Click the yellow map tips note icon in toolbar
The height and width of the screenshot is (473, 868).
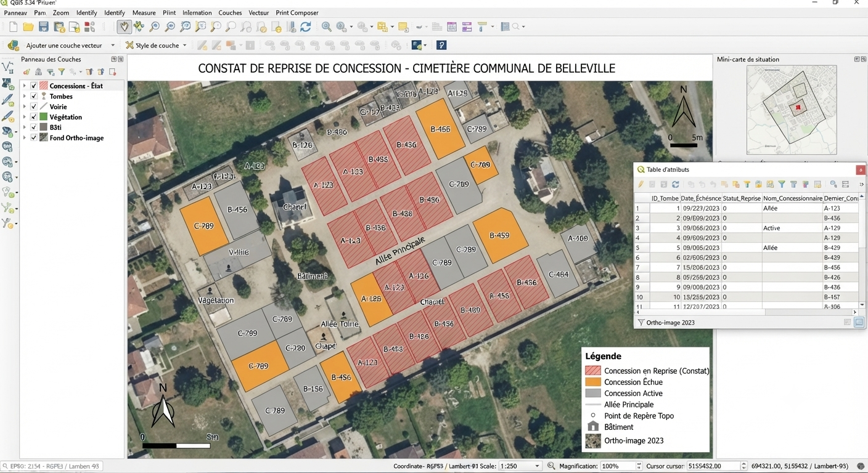tap(403, 26)
